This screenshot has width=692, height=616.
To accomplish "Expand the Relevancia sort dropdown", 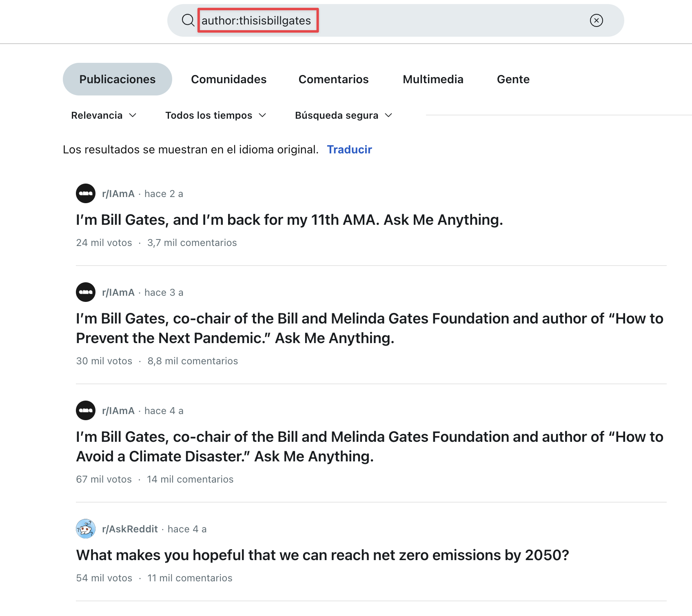I will 104,115.
